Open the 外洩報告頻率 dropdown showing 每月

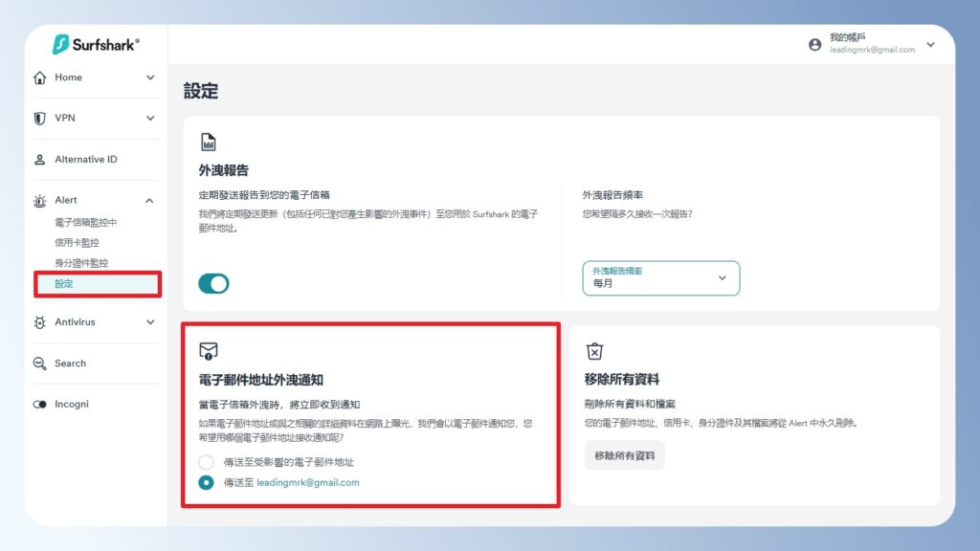658,277
